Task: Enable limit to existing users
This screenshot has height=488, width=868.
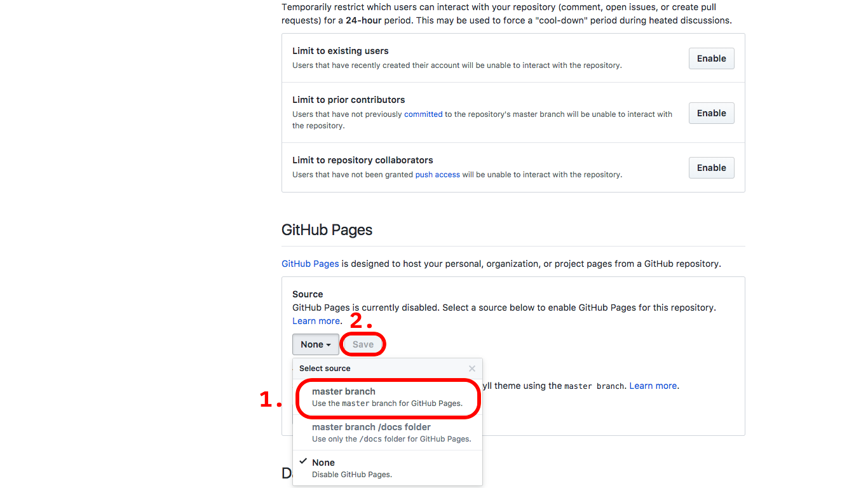Action: coord(711,58)
